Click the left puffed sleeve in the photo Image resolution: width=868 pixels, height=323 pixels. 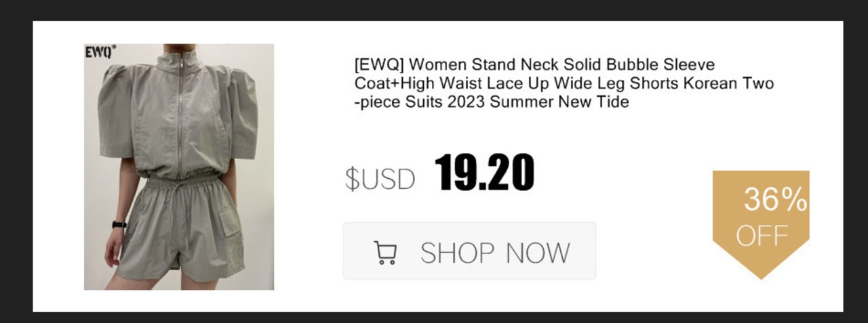pyautogui.click(x=115, y=112)
